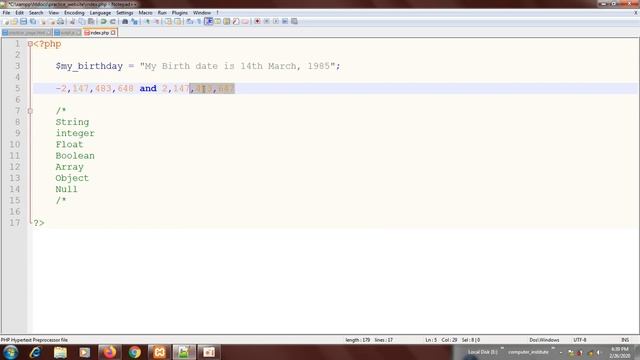Open the Edit menu

(19, 13)
